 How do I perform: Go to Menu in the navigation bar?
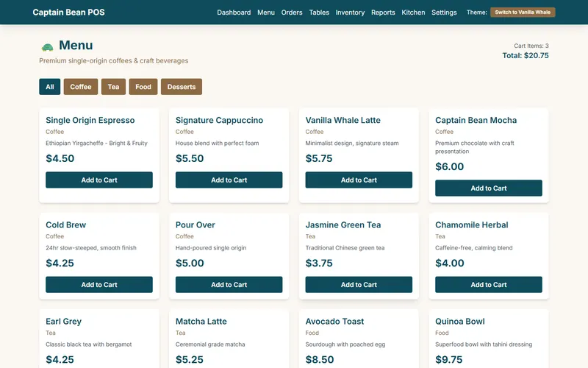(266, 13)
